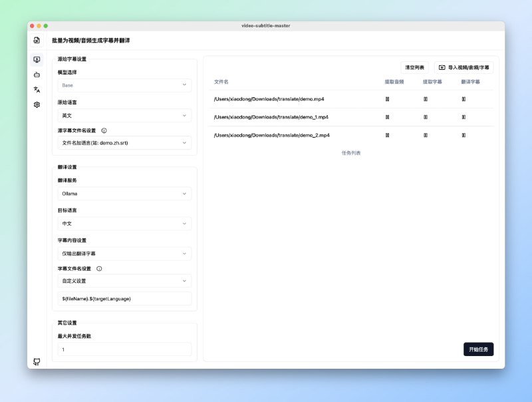
Task: Open the batch task screen icon in sidebar
Action: [37, 60]
